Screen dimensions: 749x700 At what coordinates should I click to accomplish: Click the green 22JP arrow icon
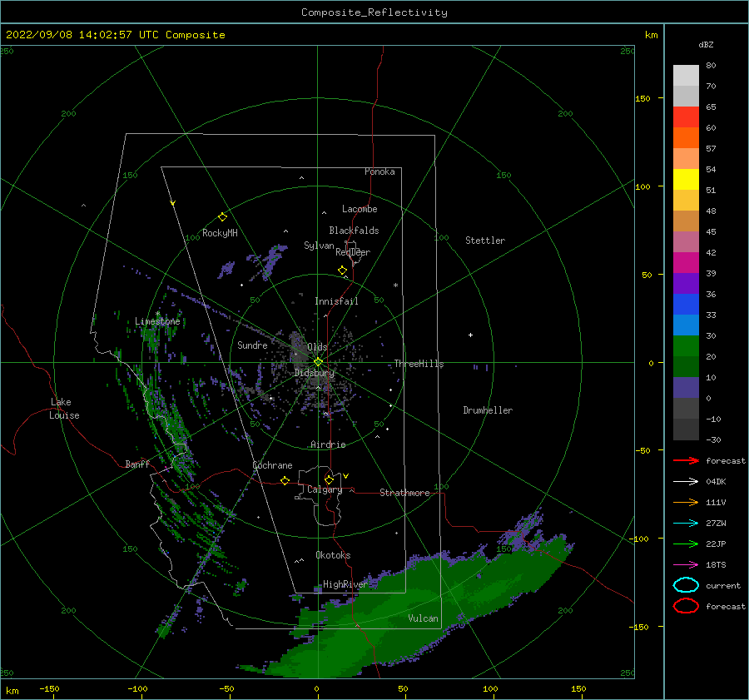(686, 544)
